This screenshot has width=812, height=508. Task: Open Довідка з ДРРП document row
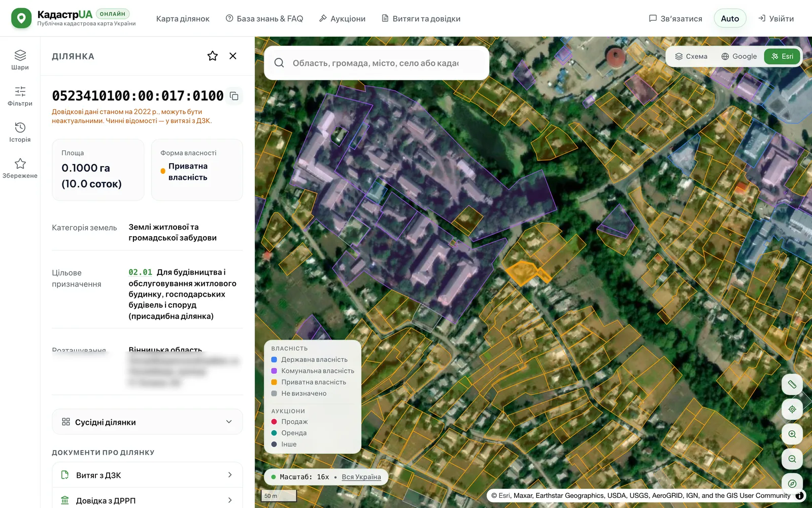[x=147, y=500]
